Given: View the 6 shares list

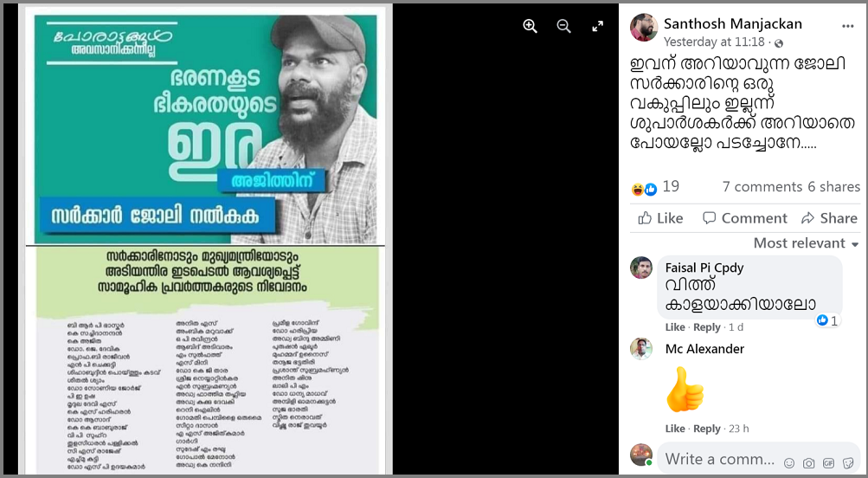Looking at the screenshot, I should pyautogui.click(x=833, y=187).
